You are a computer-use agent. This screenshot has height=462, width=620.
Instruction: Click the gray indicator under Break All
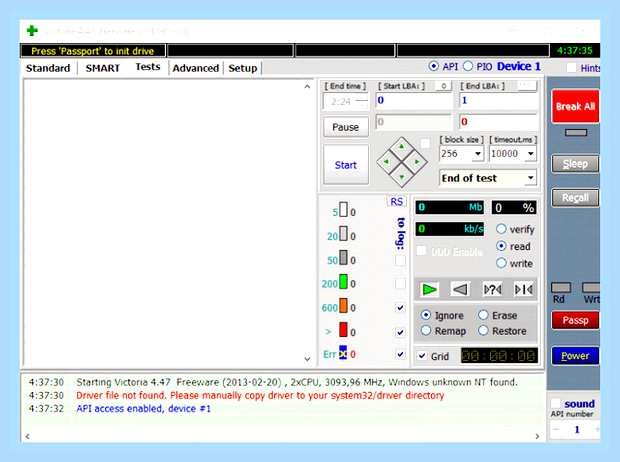click(x=576, y=133)
